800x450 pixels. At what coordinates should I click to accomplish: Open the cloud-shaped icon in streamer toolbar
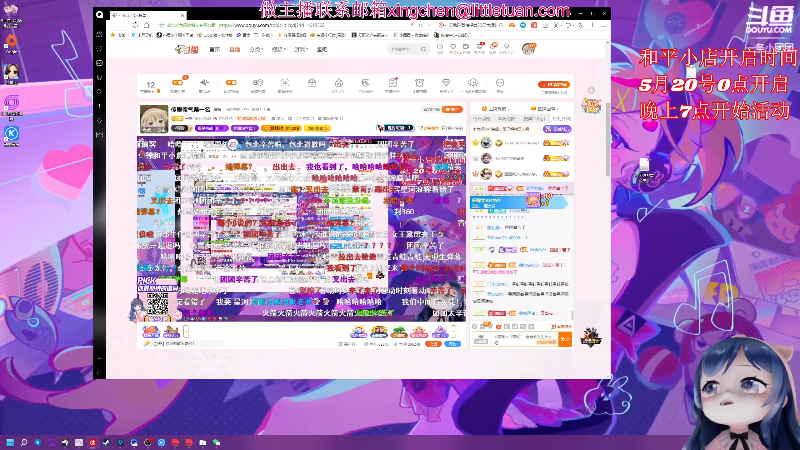(473, 83)
